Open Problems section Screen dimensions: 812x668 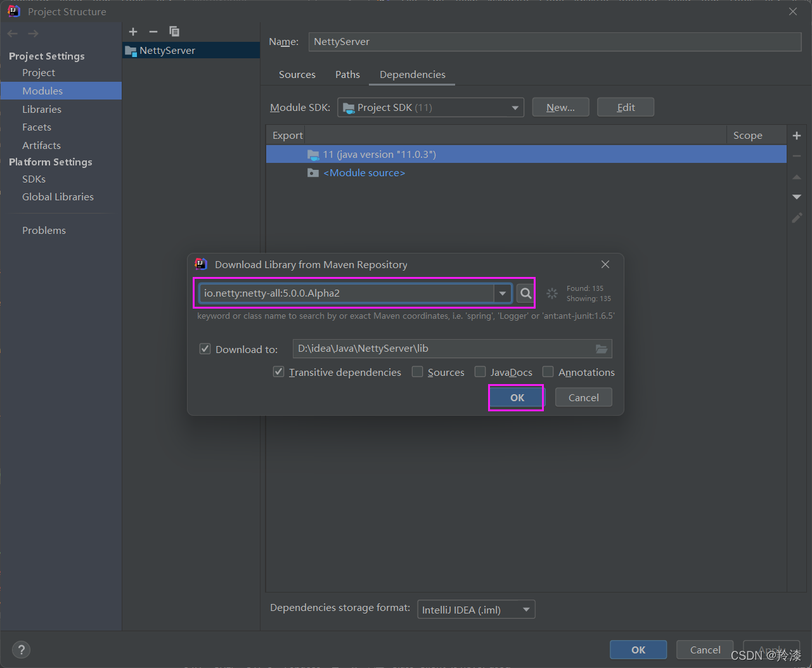[44, 231]
